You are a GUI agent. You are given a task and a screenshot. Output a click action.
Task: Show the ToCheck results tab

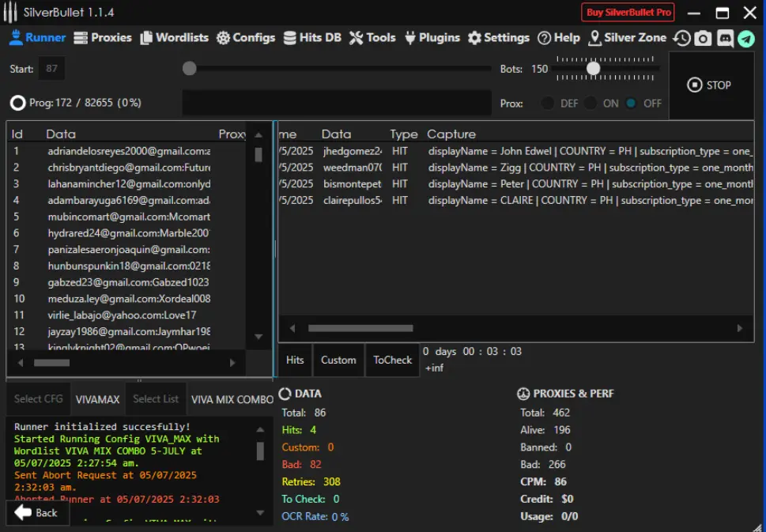[x=392, y=360]
